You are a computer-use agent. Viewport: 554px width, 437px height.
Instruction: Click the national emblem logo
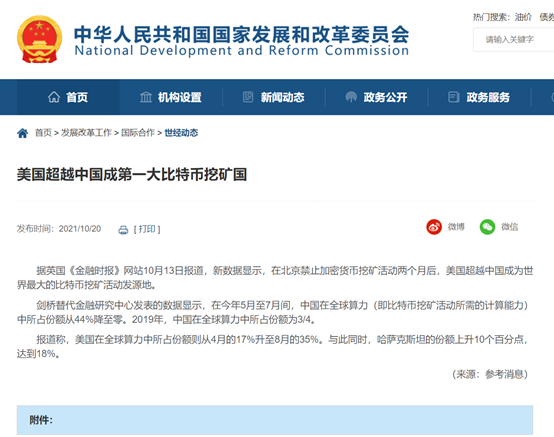[x=40, y=39]
